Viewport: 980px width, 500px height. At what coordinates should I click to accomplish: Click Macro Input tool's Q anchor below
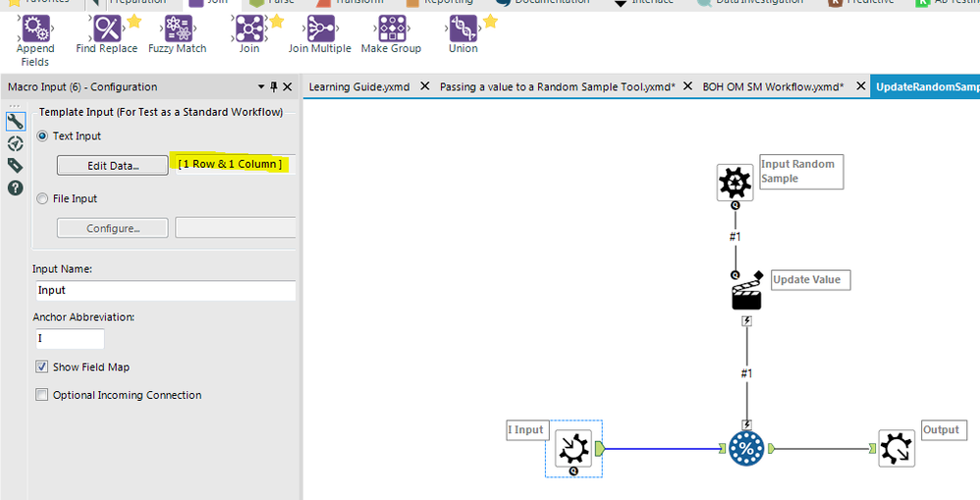(573, 471)
